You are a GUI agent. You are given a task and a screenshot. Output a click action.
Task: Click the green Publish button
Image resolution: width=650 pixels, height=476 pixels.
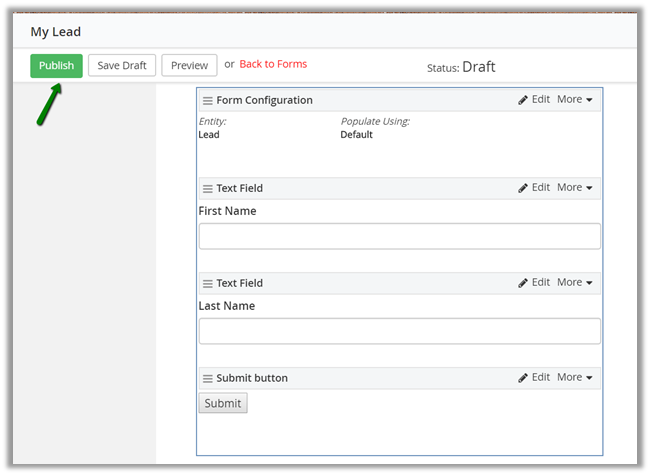click(x=56, y=66)
